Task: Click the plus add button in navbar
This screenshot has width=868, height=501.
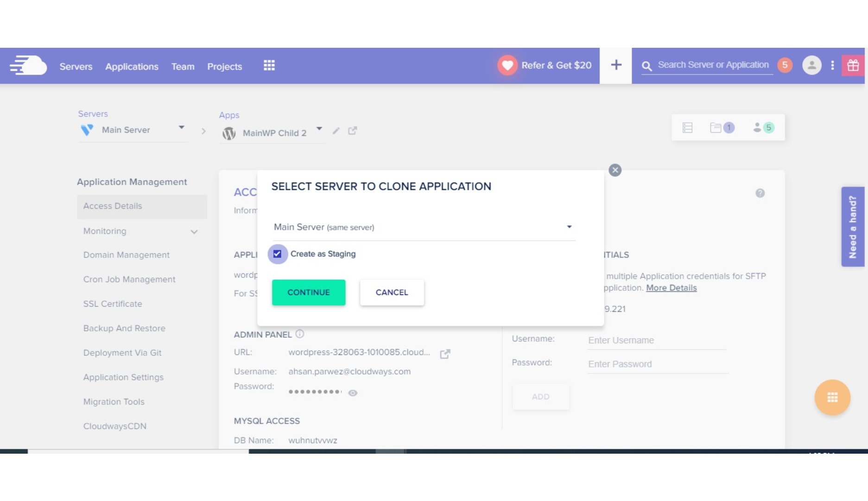Action: (x=616, y=65)
